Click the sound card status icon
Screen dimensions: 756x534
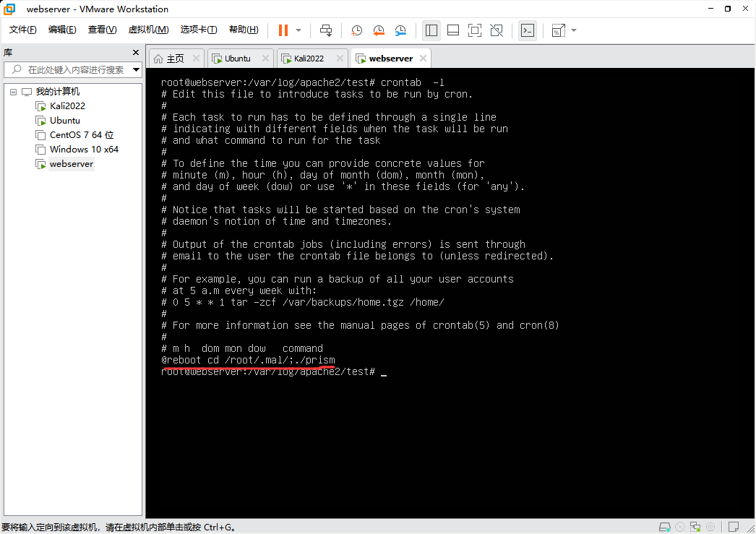(710, 527)
